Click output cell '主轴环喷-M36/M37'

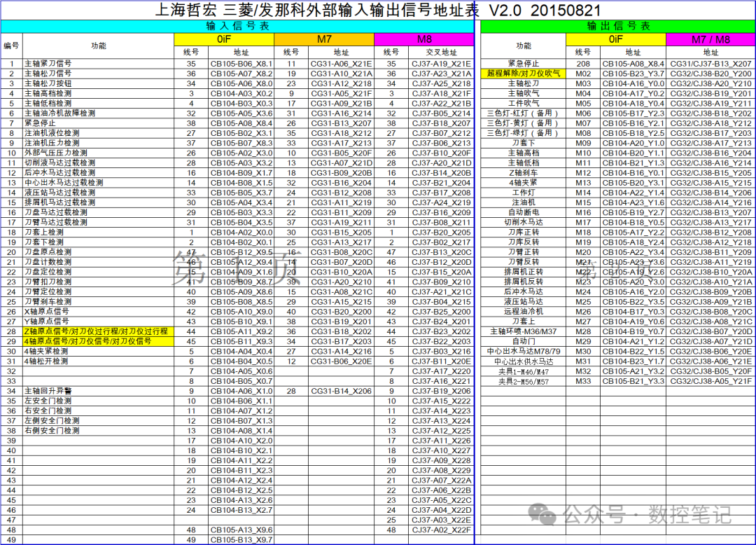pyautogui.click(x=524, y=331)
